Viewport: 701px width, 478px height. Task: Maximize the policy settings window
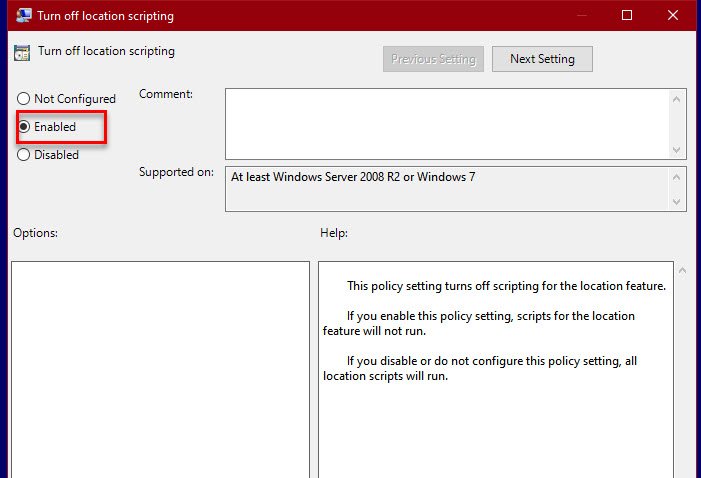point(627,15)
